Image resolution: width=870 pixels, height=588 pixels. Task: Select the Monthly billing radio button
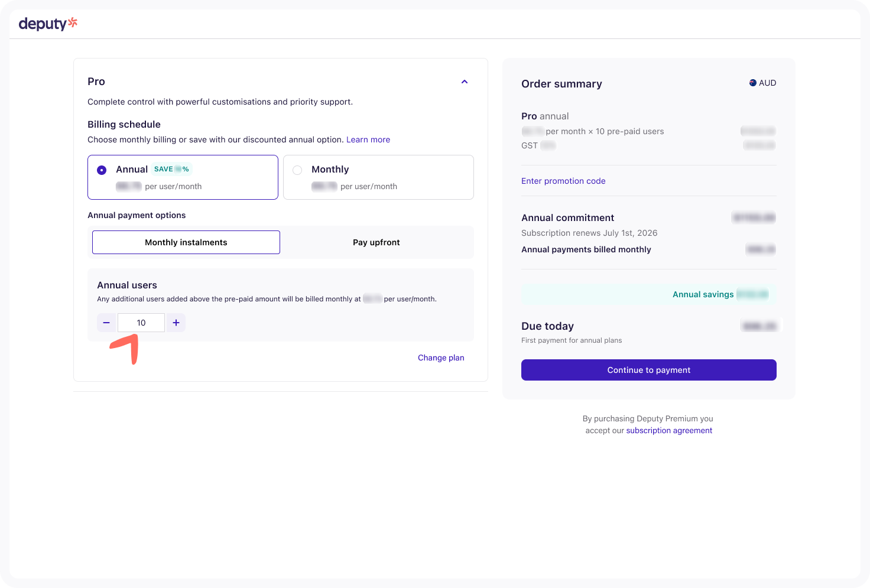[297, 170]
